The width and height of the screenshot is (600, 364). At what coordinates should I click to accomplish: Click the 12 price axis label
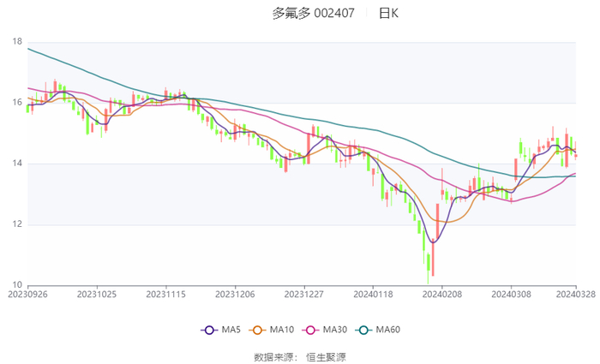point(16,224)
